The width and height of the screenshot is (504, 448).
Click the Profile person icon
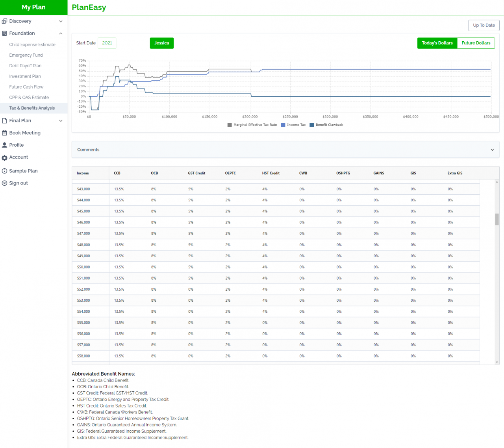click(x=5, y=145)
